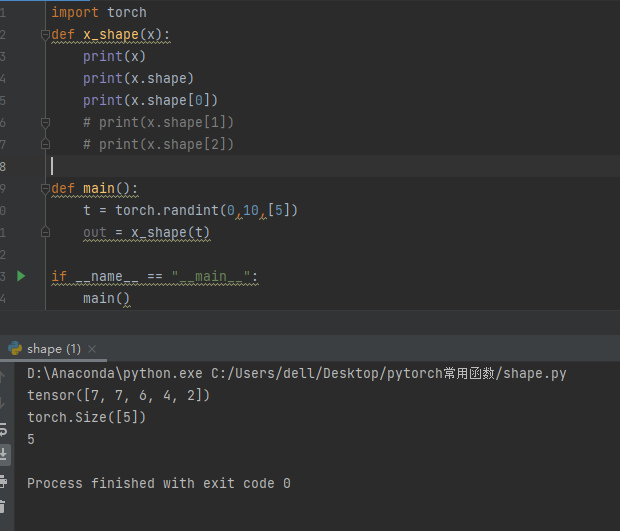This screenshot has width=620, height=531.
Task: Open the C:/Users/dell/Desktop shape.py path link
Action: tap(388, 373)
